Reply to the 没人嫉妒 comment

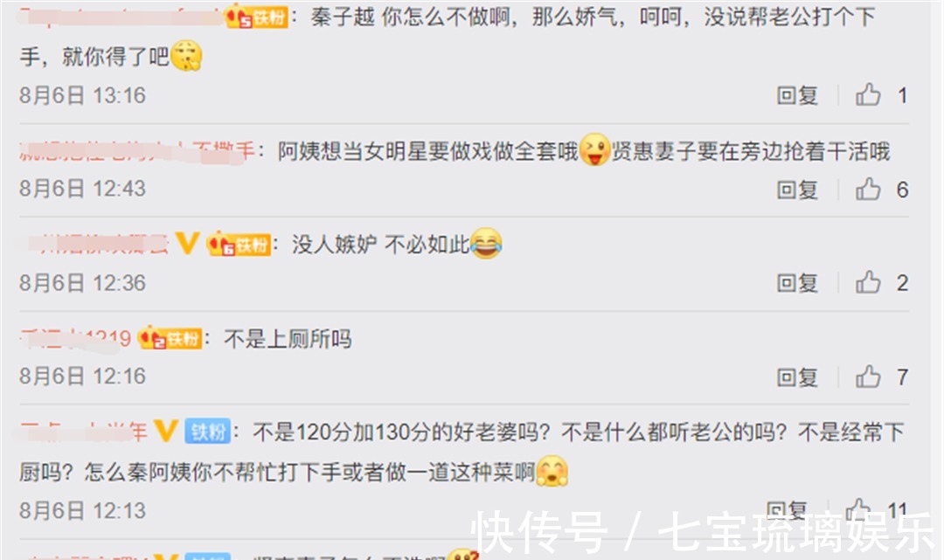[797, 283]
